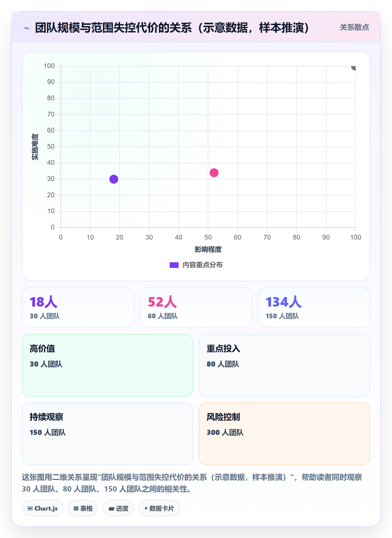Click the 内容重点分布 legend label
Screen dimensions: 392x538
point(202,265)
